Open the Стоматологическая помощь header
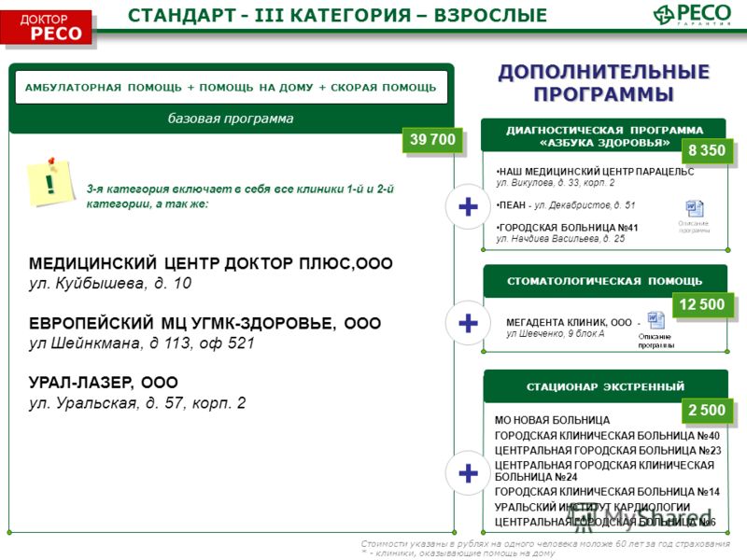 click(604, 281)
